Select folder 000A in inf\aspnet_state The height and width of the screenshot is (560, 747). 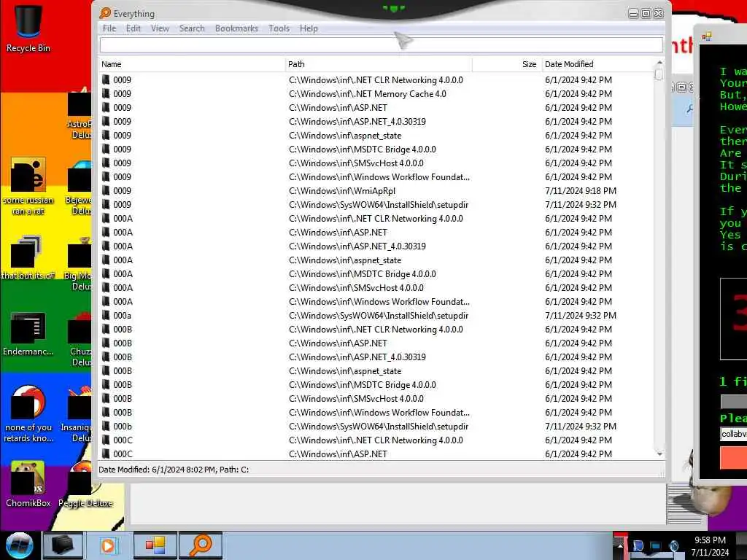pyautogui.click(x=123, y=260)
